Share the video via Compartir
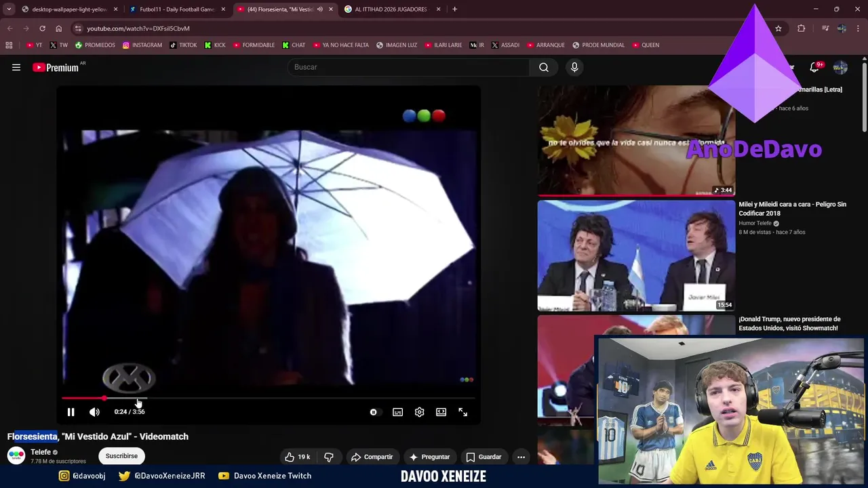Image resolution: width=868 pixels, height=488 pixels. pos(372,457)
